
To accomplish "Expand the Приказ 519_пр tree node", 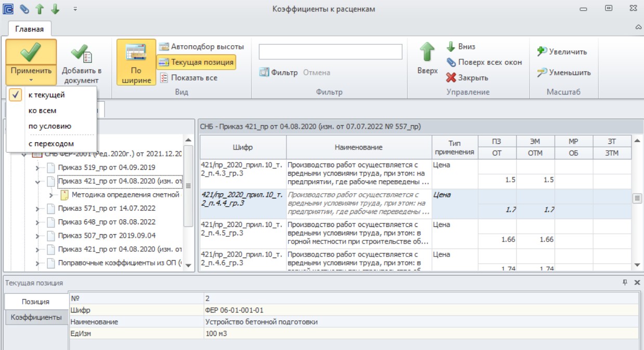I will (37, 168).
